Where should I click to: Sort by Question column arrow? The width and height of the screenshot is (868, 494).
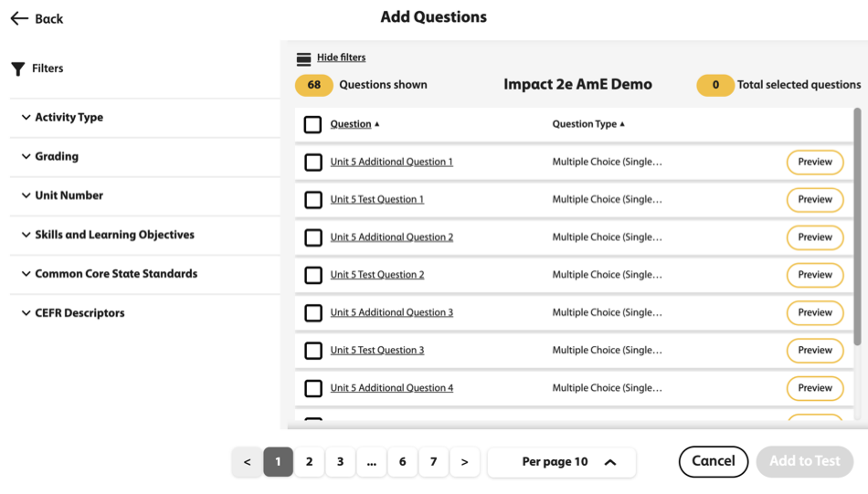click(377, 124)
